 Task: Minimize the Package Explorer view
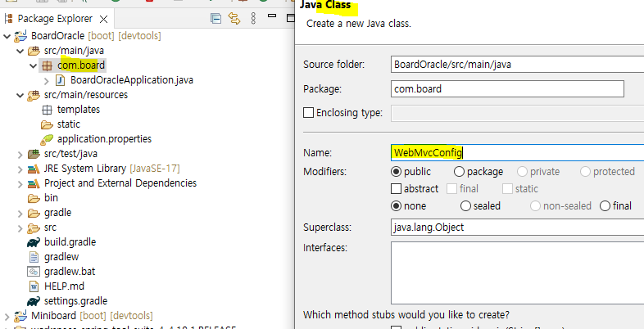(x=272, y=16)
